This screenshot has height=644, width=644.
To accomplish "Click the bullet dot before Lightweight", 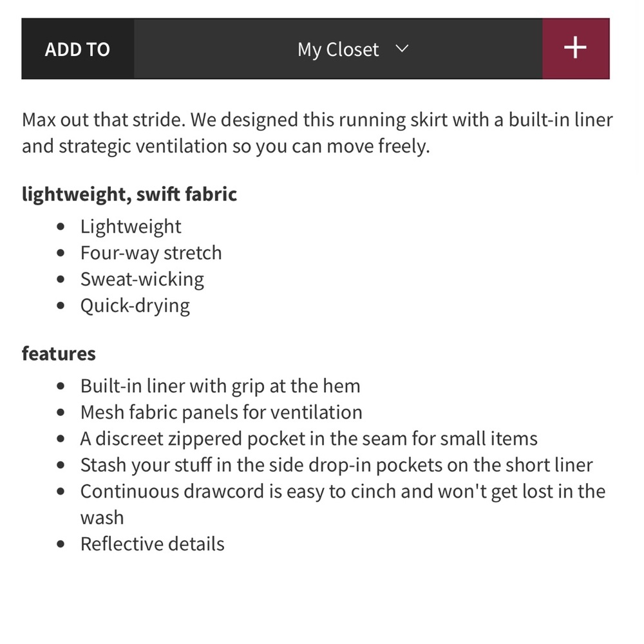I will point(61,227).
